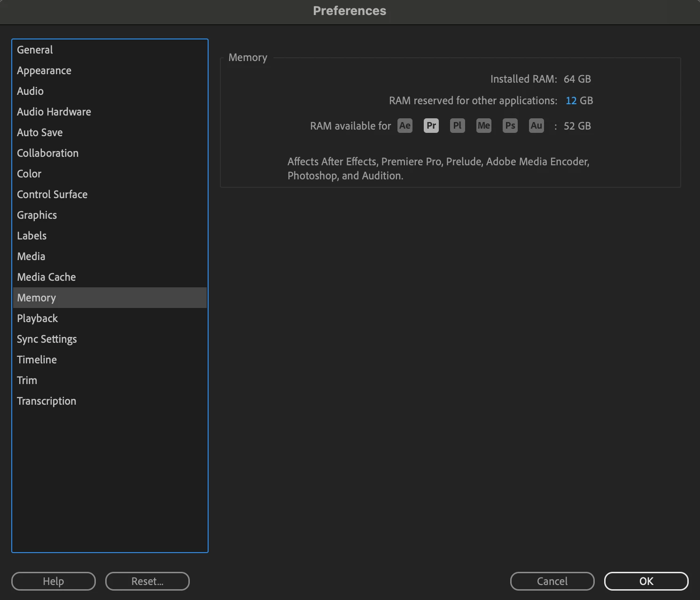Image resolution: width=700 pixels, height=600 pixels.
Task: Open the General preferences category
Action: click(110, 50)
